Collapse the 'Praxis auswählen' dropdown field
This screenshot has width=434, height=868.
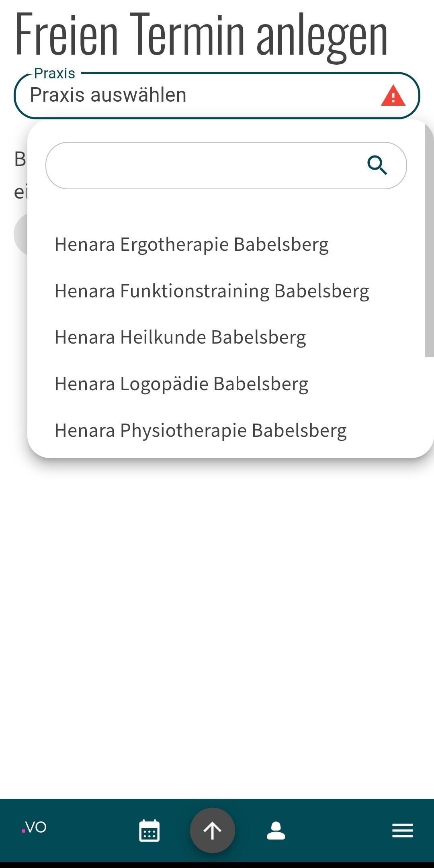pyautogui.click(x=201, y=96)
